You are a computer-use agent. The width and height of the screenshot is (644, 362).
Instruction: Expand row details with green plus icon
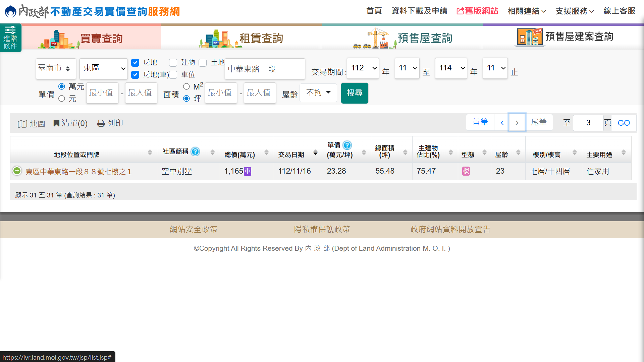pyautogui.click(x=17, y=171)
